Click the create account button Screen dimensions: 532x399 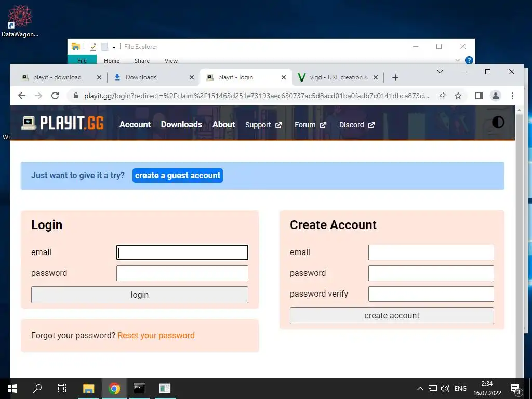392,315
